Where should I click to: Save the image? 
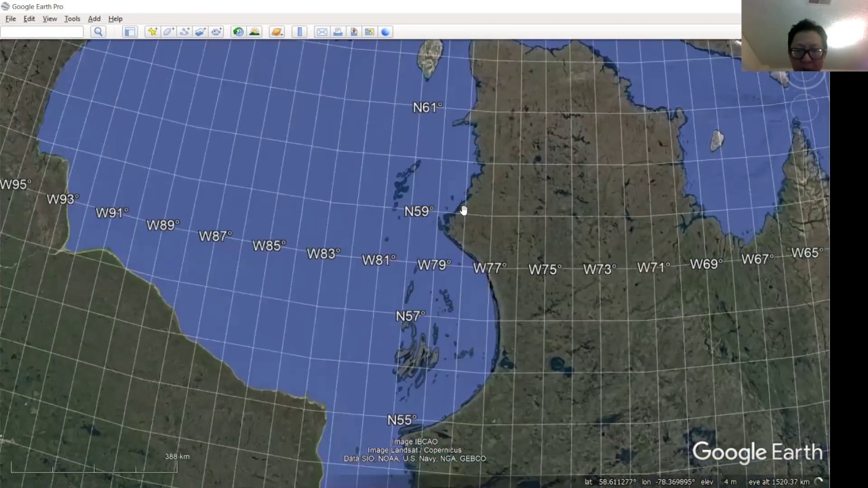[x=353, y=32]
